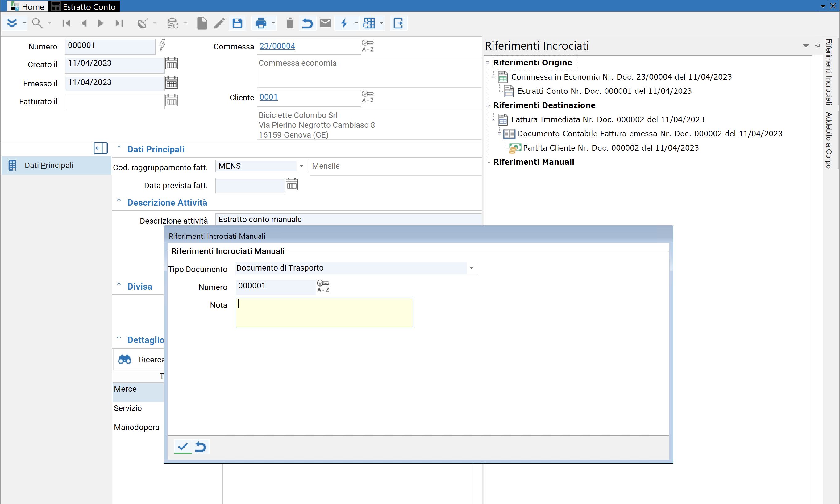Open calendar for Fatturato il date
Screen dimensions: 840x504
tap(172, 101)
